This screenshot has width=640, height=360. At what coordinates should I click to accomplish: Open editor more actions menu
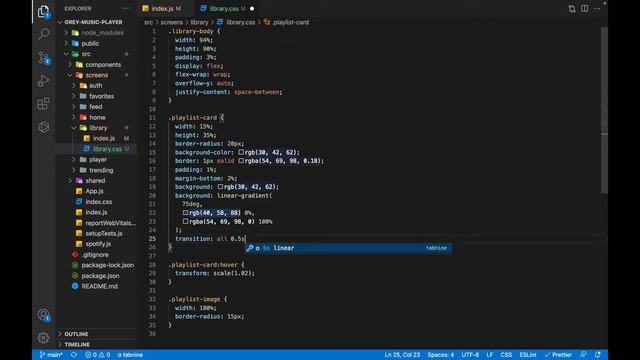tap(597, 9)
